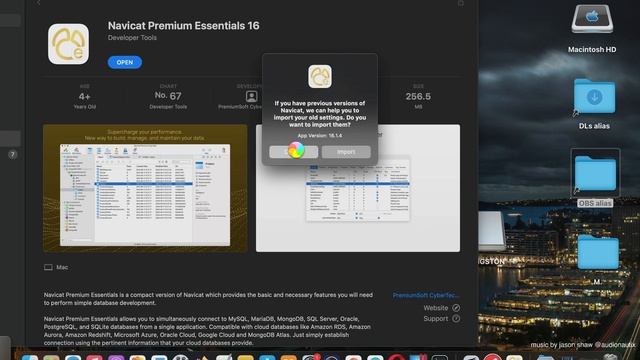Click the chart rank 'No. 67'
This screenshot has width=640, height=360.
pos(168,96)
